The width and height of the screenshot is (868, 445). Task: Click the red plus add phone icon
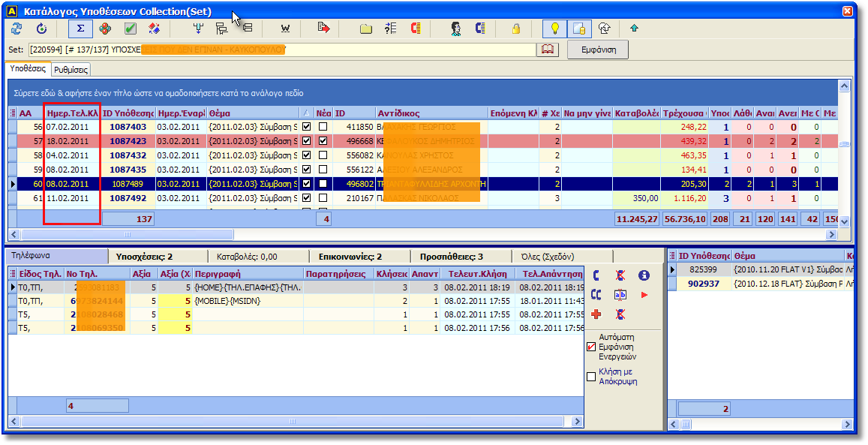pos(596,314)
